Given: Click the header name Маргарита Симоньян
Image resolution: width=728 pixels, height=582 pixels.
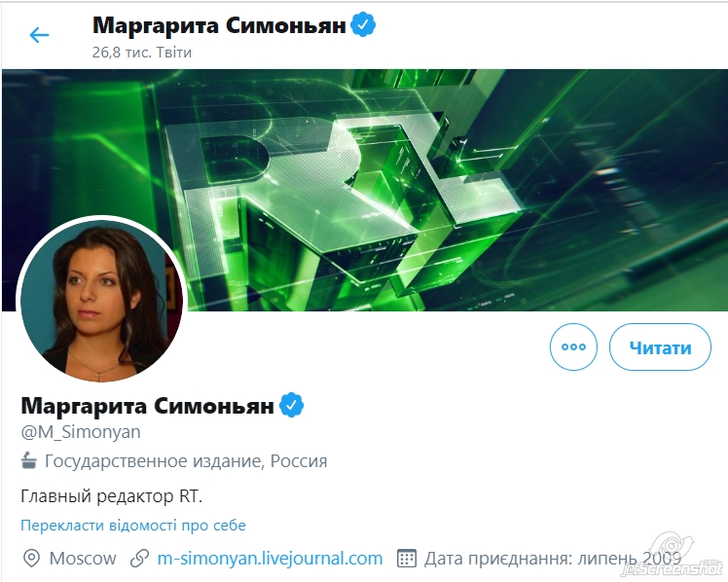Looking at the screenshot, I should (x=219, y=25).
